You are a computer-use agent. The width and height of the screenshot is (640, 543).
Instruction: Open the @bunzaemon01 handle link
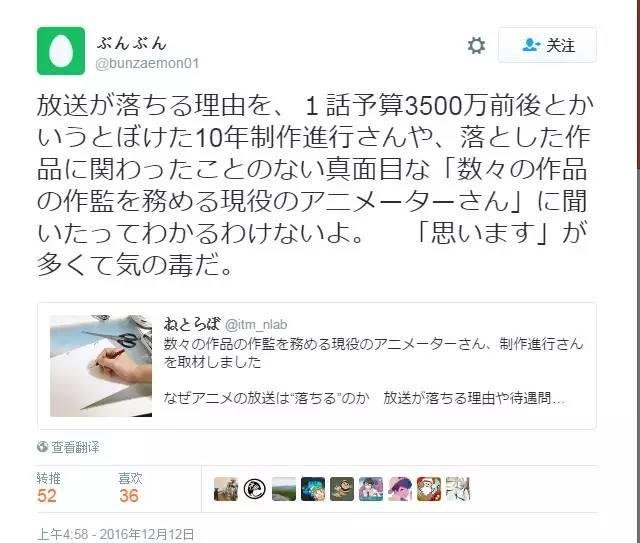(147, 64)
